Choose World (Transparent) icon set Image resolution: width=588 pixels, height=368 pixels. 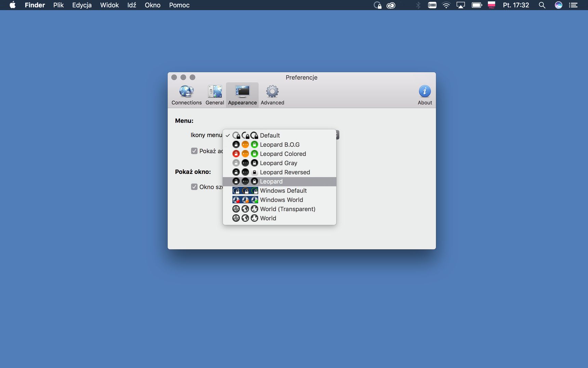coord(279,209)
